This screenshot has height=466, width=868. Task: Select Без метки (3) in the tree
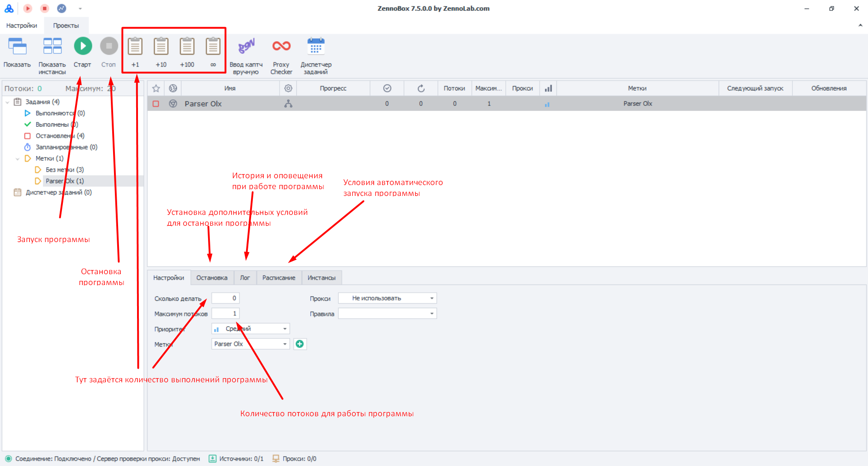(x=65, y=170)
